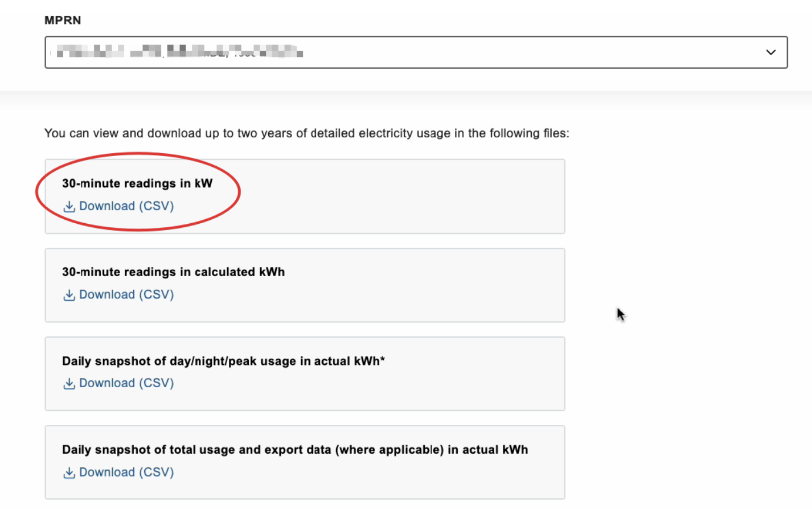Click the "30-minute readings in kW" heading

pyautogui.click(x=137, y=183)
